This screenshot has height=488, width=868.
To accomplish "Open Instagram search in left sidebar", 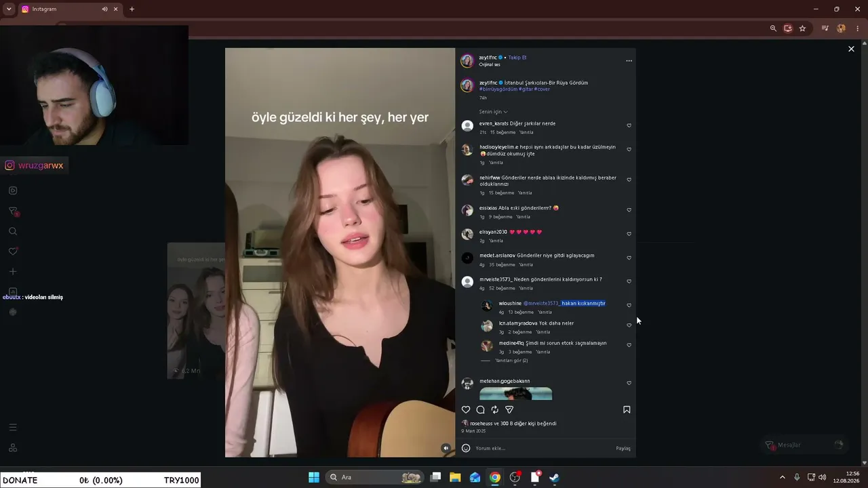I will pos(13,231).
